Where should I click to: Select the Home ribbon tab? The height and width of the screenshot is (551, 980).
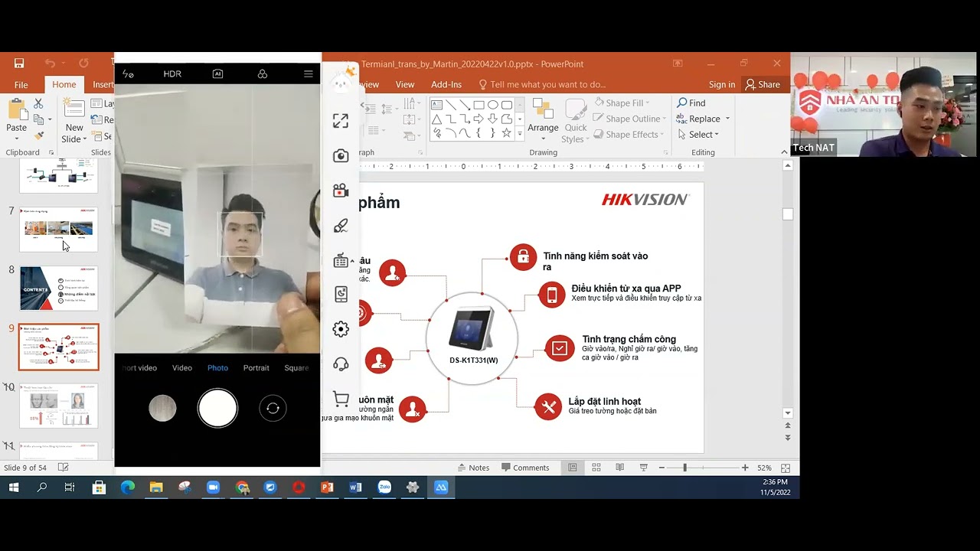pos(64,85)
